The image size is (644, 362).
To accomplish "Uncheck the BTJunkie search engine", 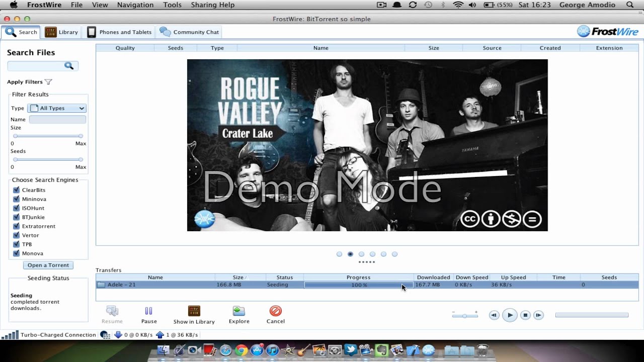I will click(x=16, y=217).
